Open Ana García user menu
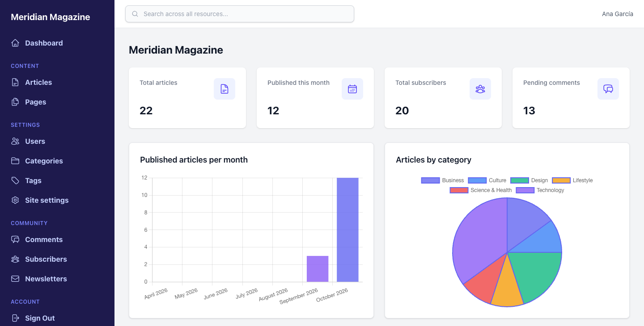Viewport: 644px width, 326px height. click(x=618, y=14)
